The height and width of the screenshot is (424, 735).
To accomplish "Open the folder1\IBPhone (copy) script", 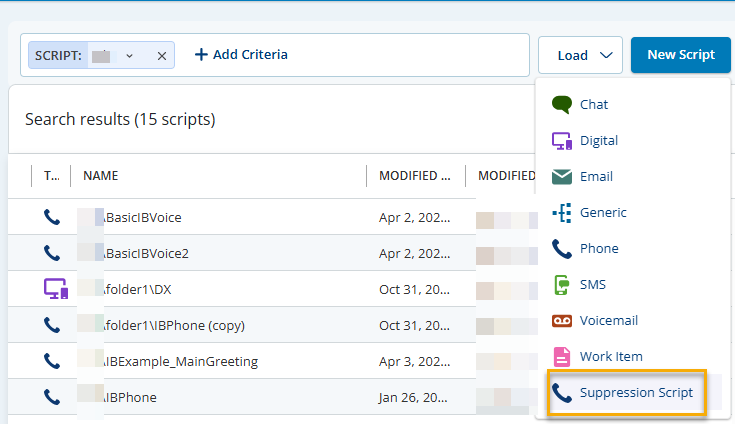I will pyautogui.click(x=174, y=325).
